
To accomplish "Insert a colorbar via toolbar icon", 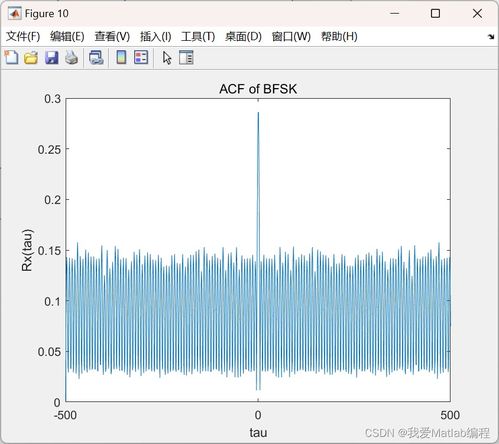I will pos(121,57).
